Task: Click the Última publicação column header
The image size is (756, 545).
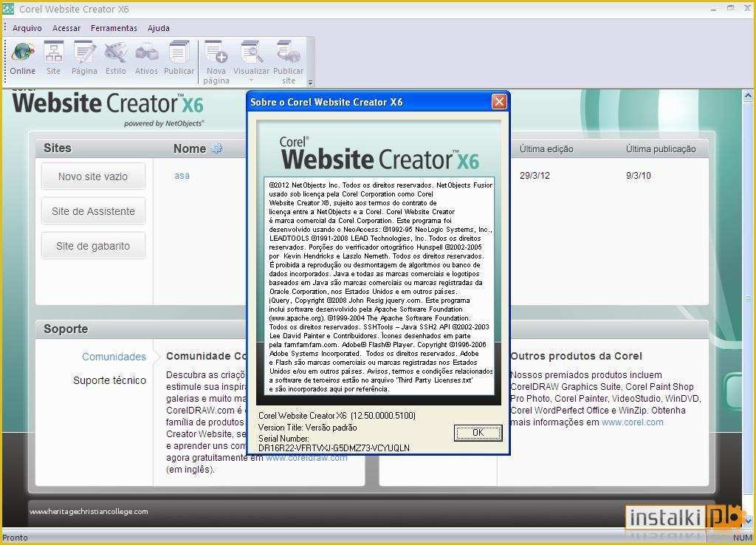Action: click(x=661, y=149)
